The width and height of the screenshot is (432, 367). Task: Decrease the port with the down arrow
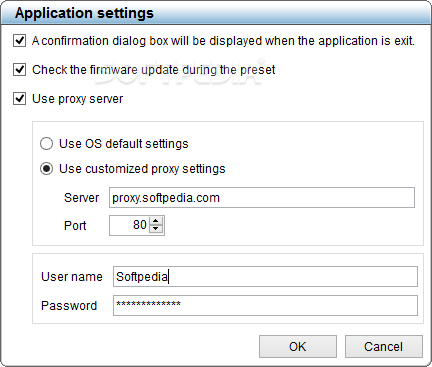(156, 229)
